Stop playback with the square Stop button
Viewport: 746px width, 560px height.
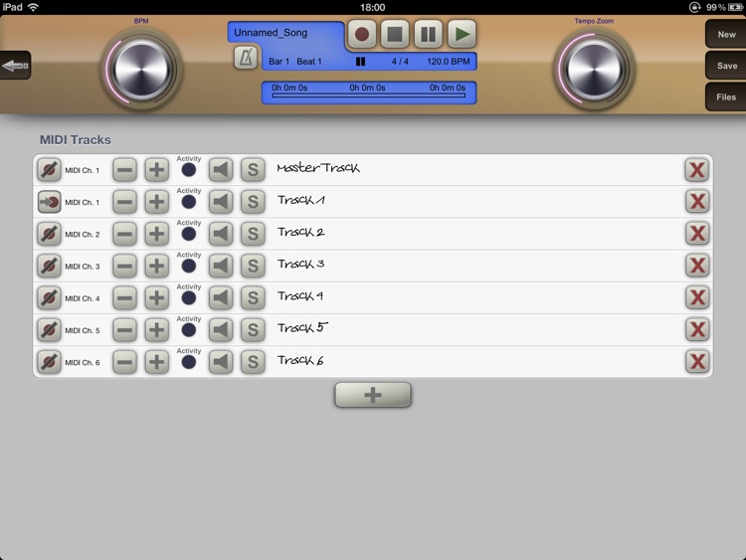[x=395, y=34]
